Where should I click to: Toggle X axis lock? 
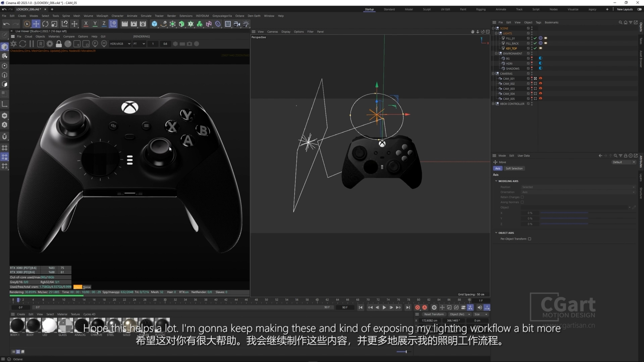pyautogui.click(x=86, y=24)
